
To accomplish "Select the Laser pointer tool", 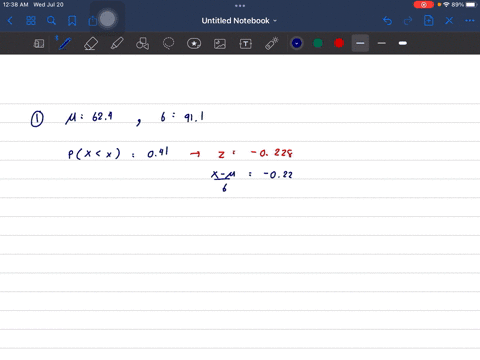I will [272, 44].
